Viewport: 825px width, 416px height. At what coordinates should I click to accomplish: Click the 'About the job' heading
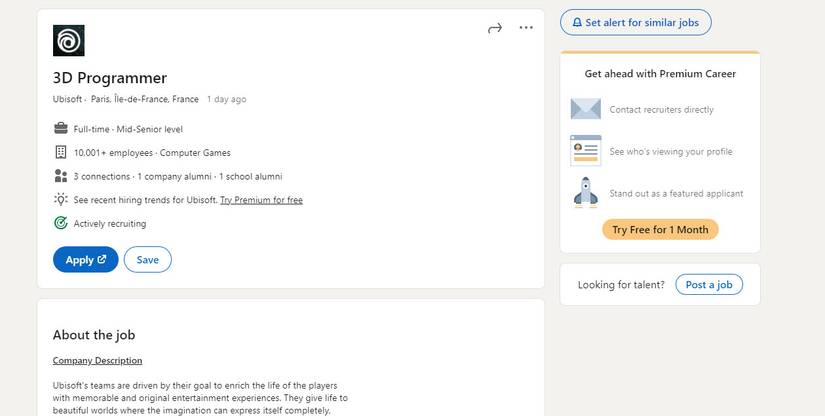click(94, 335)
